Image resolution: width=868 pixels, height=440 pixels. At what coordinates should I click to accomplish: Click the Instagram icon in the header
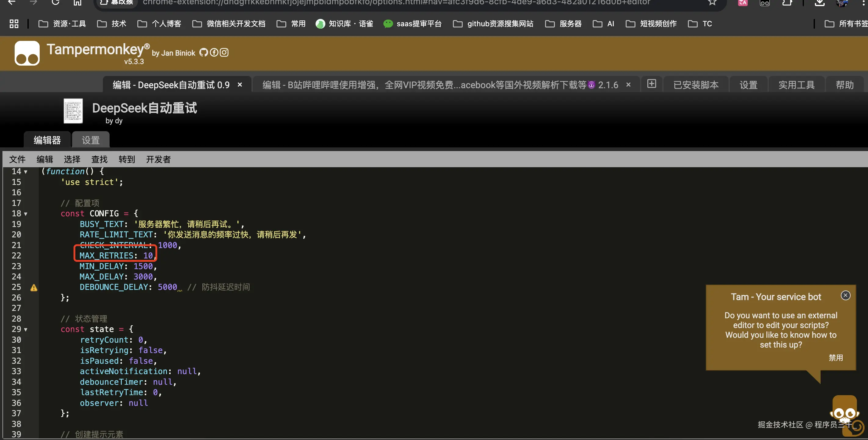tap(224, 52)
